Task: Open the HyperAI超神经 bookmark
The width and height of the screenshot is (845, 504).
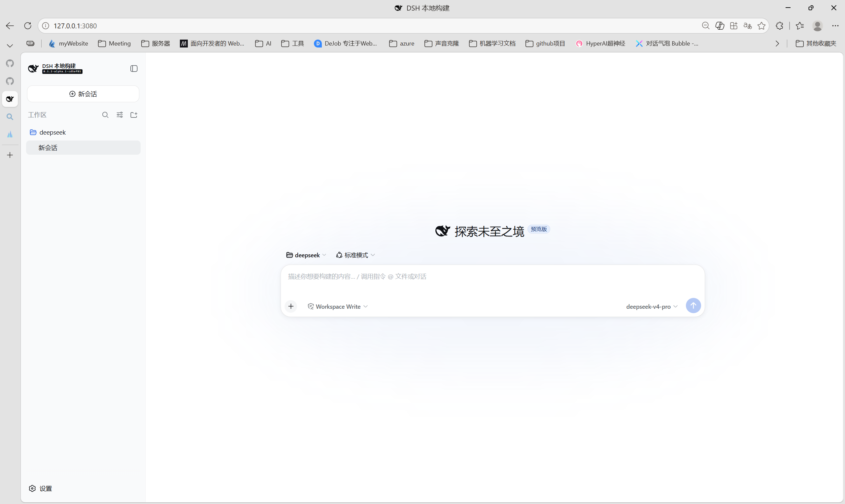Action: click(x=601, y=44)
